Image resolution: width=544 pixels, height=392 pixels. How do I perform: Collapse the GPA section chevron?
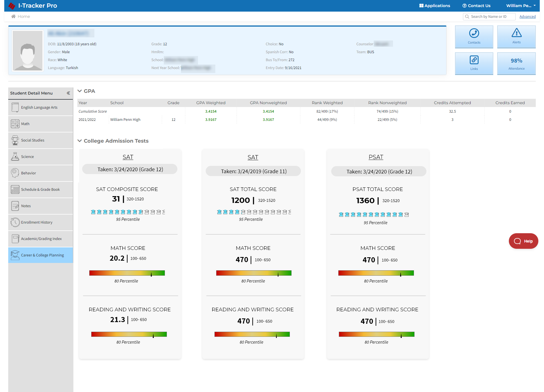pos(80,91)
